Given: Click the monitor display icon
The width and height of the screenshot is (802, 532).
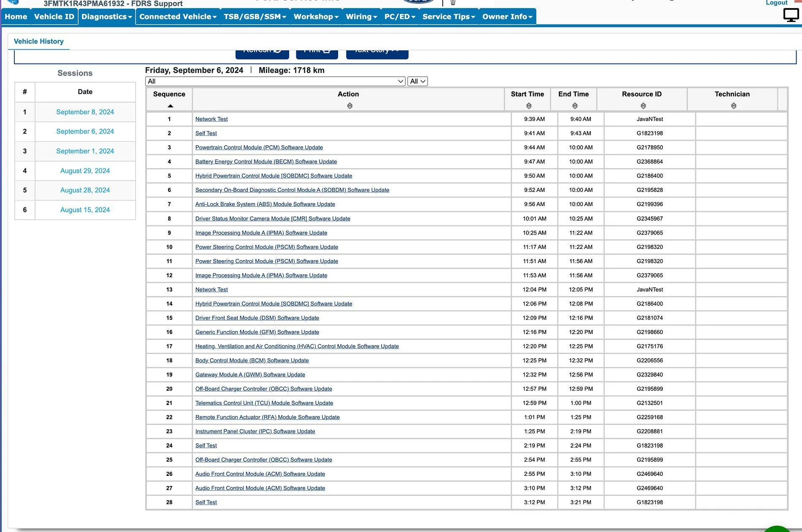Looking at the screenshot, I should coord(791,15).
